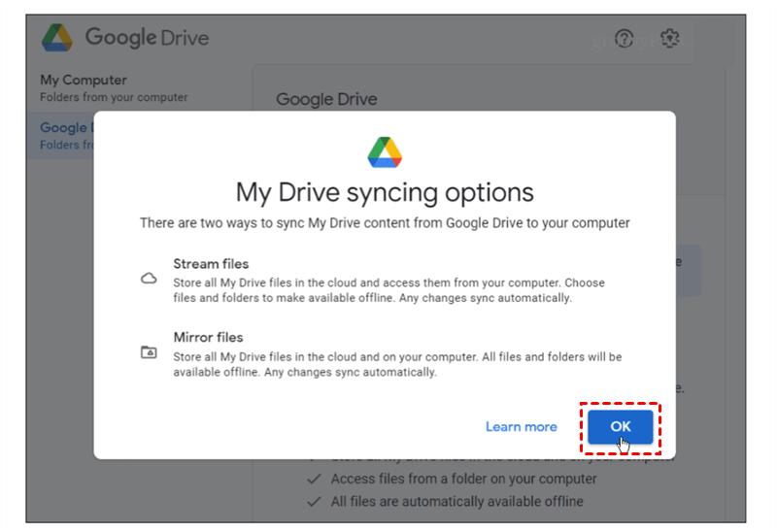Image resolution: width=777 pixels, height=532 pixels.
Task: Click the "Stream files" option heading
Action: click(211, 263)
